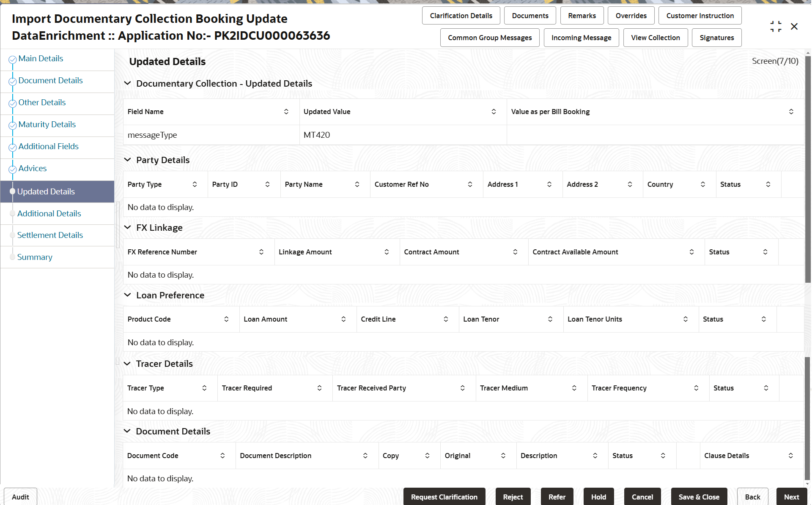This screenshot has width=812, height=505.
Task: Open the Incoming Message panel
Action: tap(581, 38)
